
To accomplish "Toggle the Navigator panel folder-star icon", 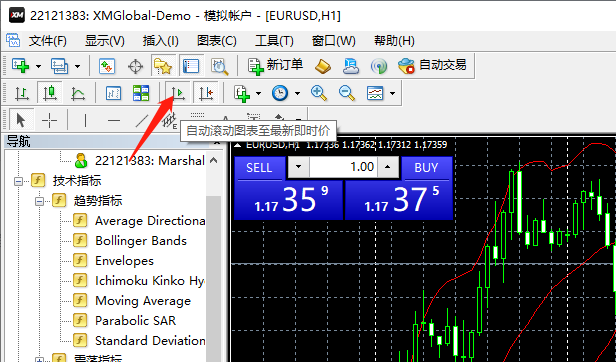I will (163, 66).
